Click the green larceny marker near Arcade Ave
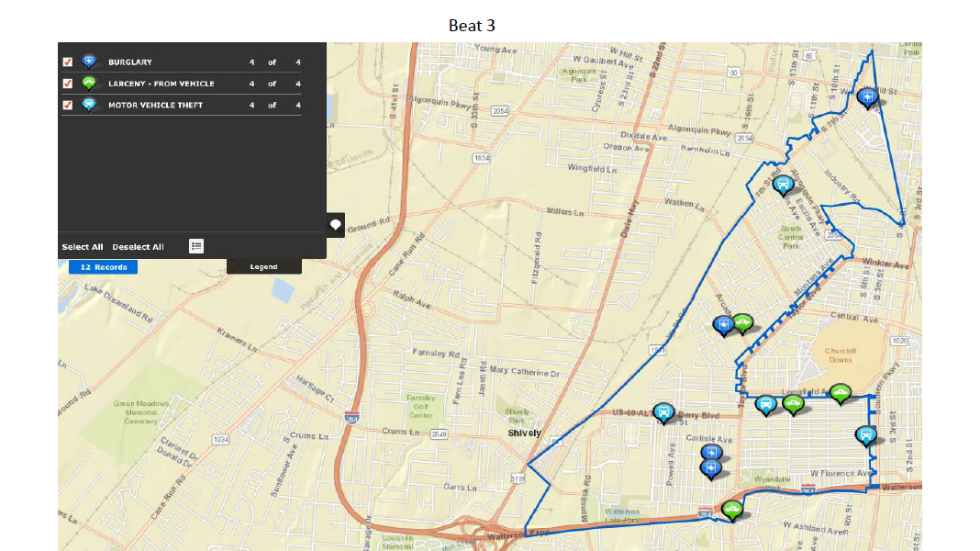980x551 pixels. [x=743, y=322]
